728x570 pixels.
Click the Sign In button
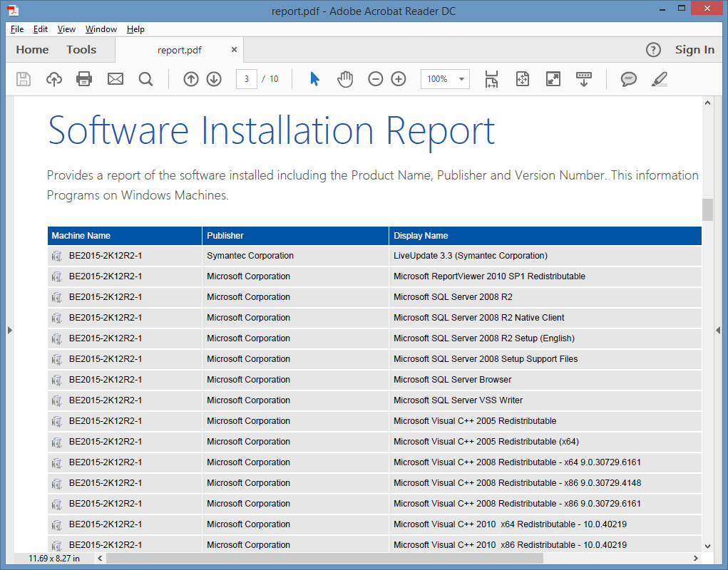[x=694, y=49]
